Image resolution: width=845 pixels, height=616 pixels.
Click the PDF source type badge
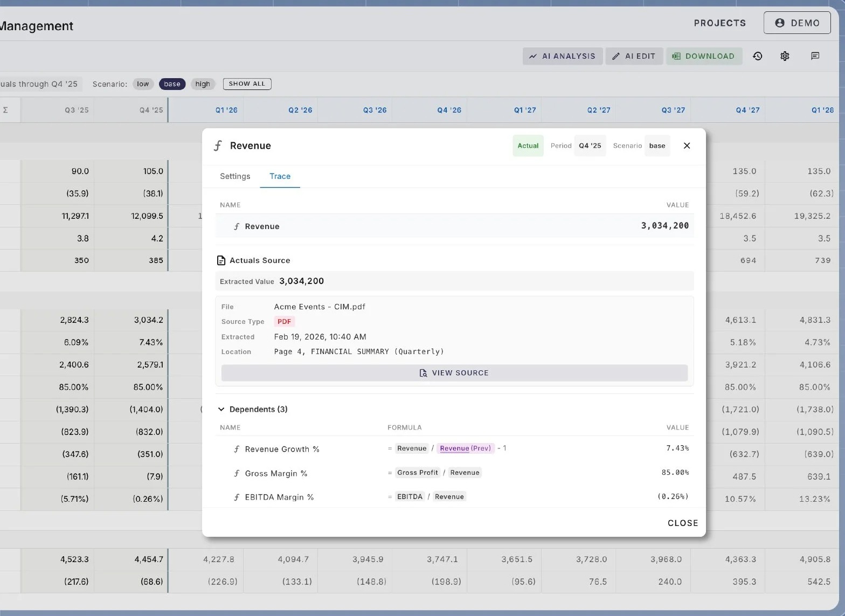[284, 322]
